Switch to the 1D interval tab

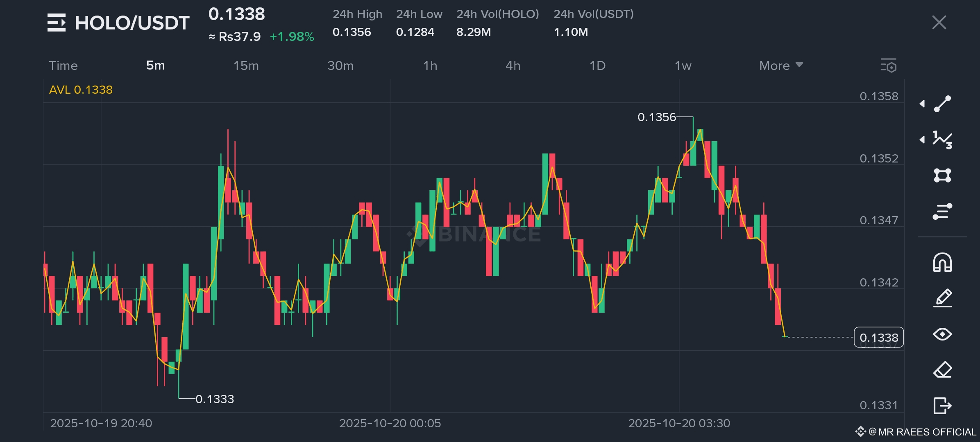597,65
